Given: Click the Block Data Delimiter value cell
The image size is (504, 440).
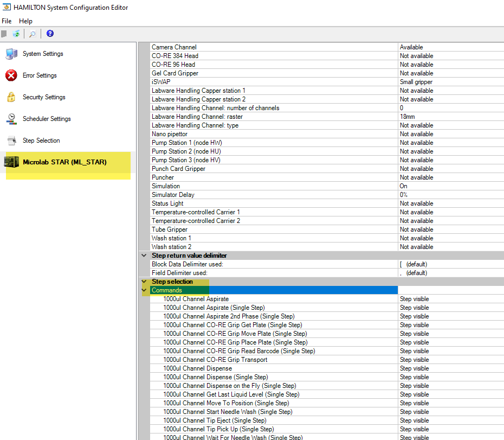Looking at the screenshot, I should 451,264.
